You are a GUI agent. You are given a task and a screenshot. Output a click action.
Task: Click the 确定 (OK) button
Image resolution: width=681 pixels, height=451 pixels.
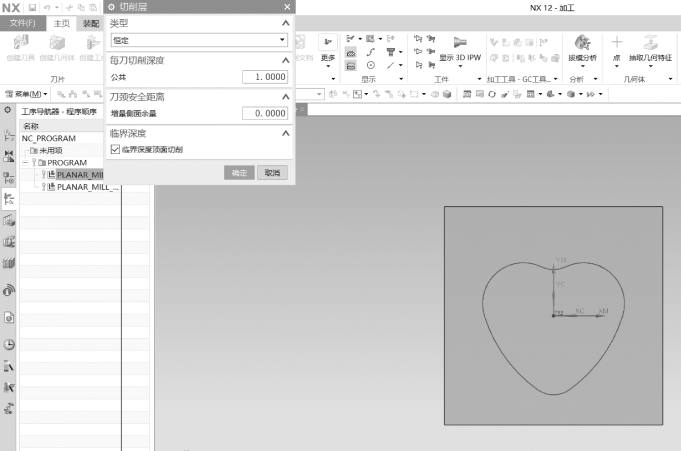[239, 172]
